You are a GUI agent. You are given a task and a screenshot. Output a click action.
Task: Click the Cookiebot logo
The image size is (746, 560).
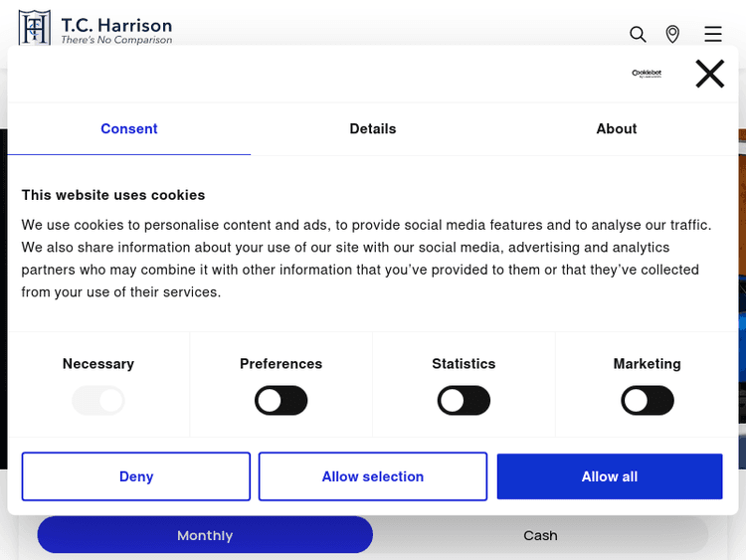pos(647,74)
